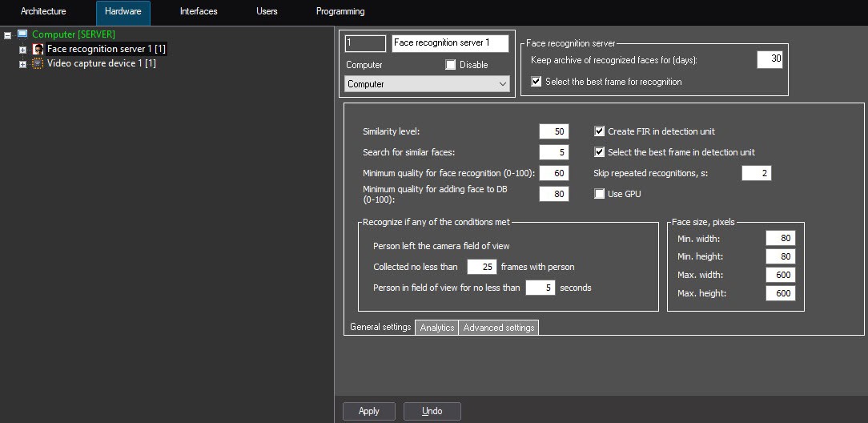Click the Computer SERVER monitor icon
This screenshot has height=423, width=868.
tap(22, 34)
